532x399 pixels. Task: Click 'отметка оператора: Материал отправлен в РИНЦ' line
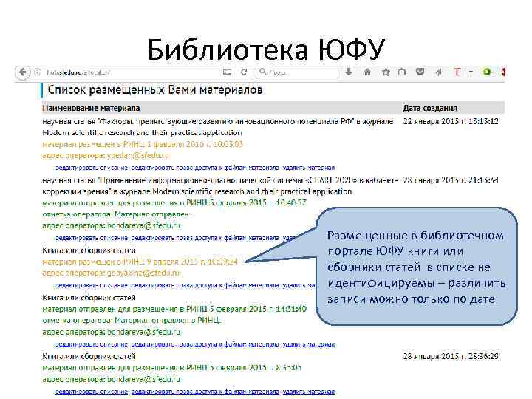132,320
